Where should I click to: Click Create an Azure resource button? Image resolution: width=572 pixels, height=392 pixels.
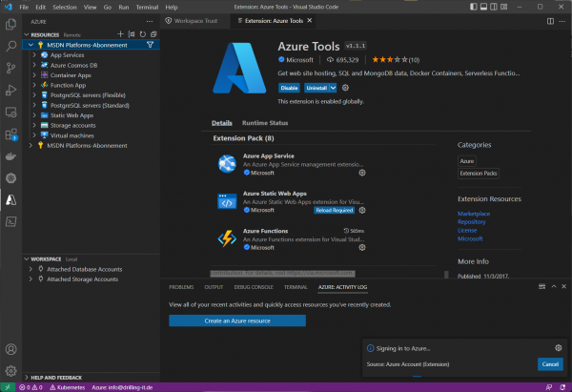[237, 320]
